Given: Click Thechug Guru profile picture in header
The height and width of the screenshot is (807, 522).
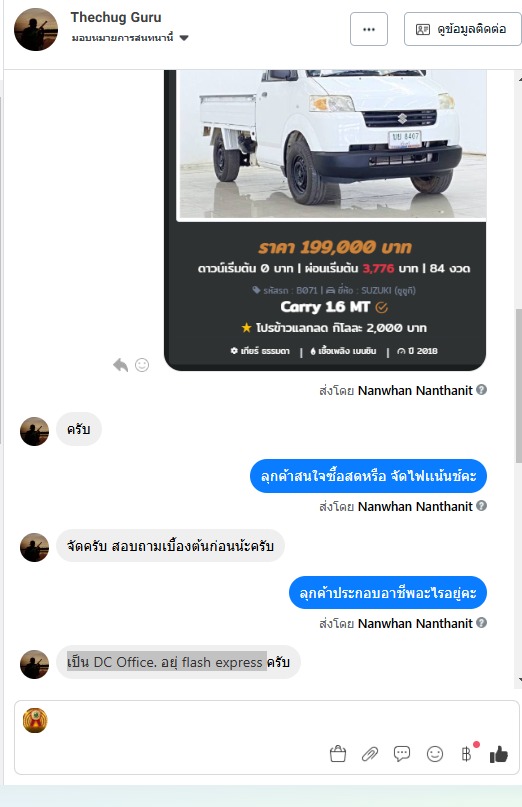Looking at the screenshot, I should click(x=36, y=29).
